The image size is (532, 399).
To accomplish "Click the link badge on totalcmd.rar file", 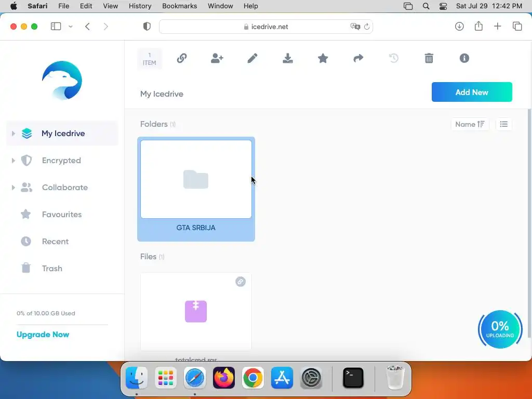I will [241, 282].
